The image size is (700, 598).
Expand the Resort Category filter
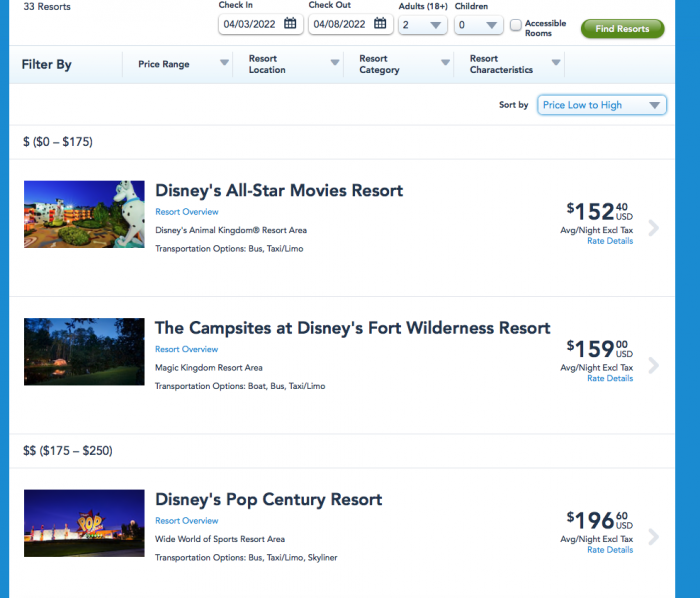click(405, 64)
